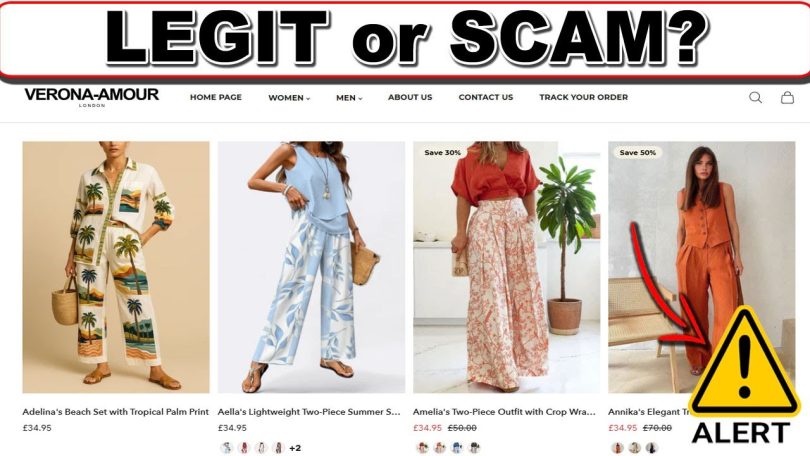This screenshot has height=456, width=810.
Task: Select second color swatch under Aella's set
Action: (x=244, y=448)
